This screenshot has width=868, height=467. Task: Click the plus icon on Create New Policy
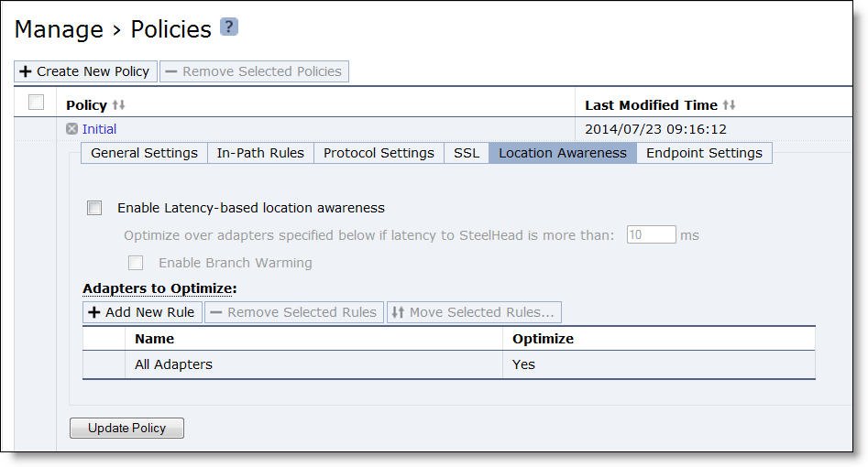[x=26, y=71]
